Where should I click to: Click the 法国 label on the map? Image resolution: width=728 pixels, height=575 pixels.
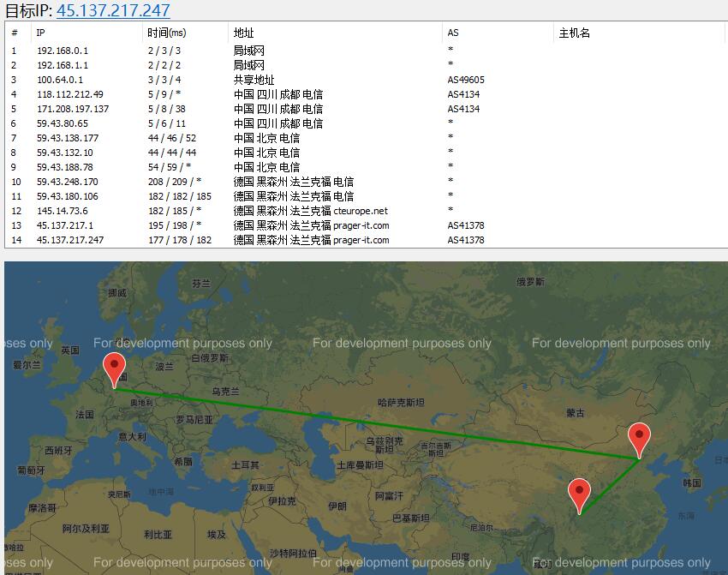(x=85, y=414)
